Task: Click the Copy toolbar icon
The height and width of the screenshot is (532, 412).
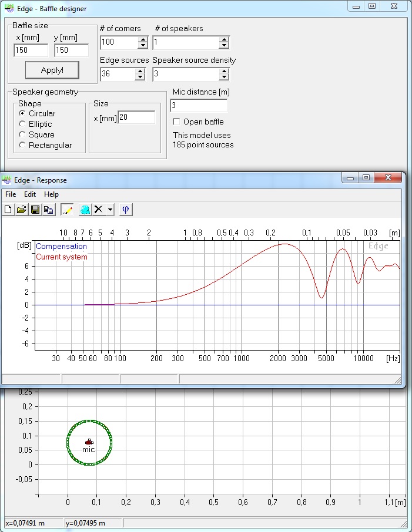Action: coord(49,209)
